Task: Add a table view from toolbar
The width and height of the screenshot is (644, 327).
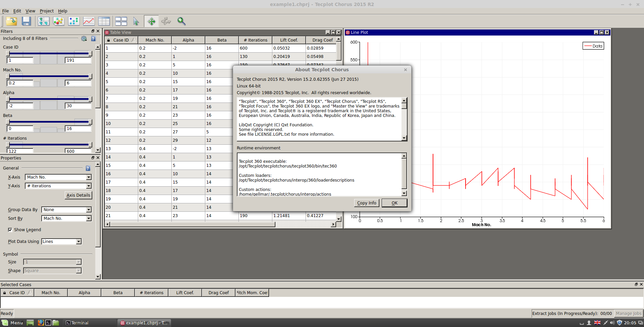Action: click(x=104, y=21)
